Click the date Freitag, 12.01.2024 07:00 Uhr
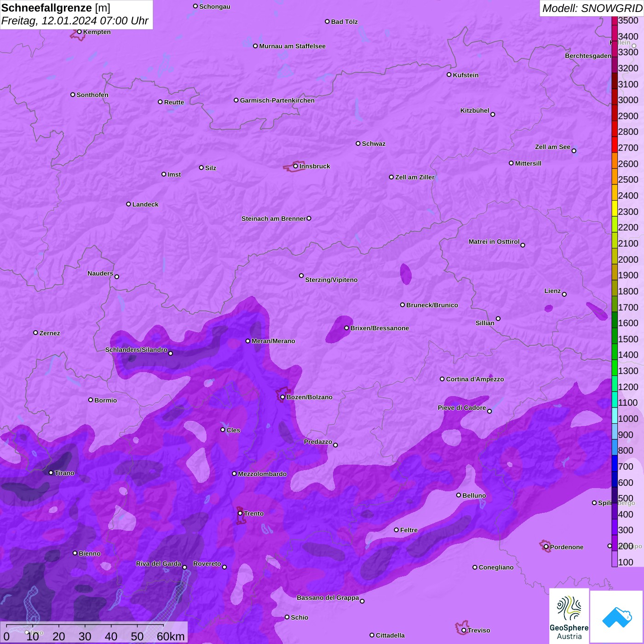 point(75,21)
